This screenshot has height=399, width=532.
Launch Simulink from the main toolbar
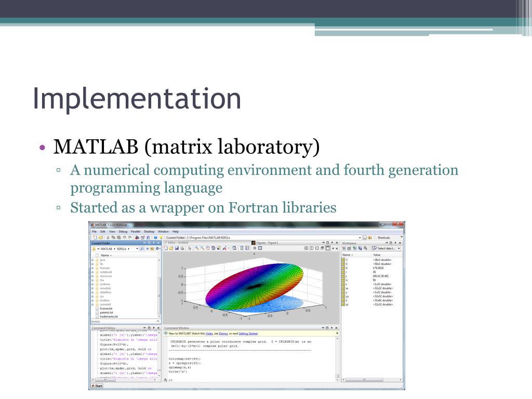(137, 237)
